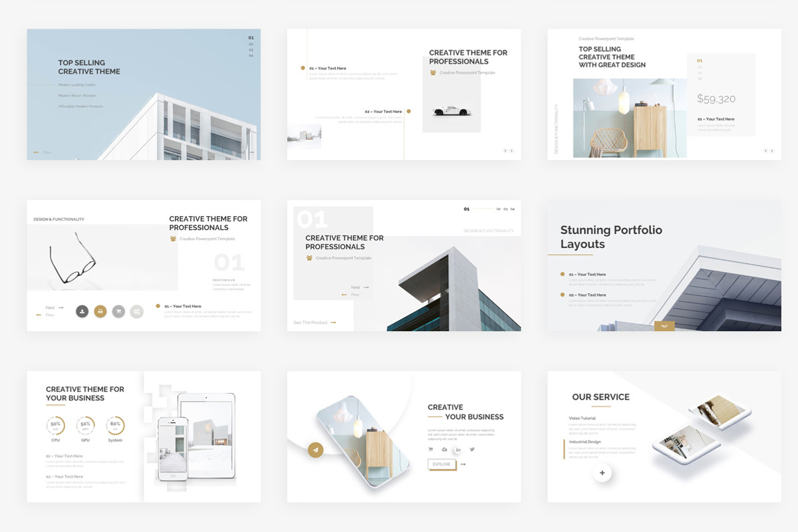This screenshot has width=798, height=532.
Task: Click the right arrow pagination chevron
Action: click(511, 151)
